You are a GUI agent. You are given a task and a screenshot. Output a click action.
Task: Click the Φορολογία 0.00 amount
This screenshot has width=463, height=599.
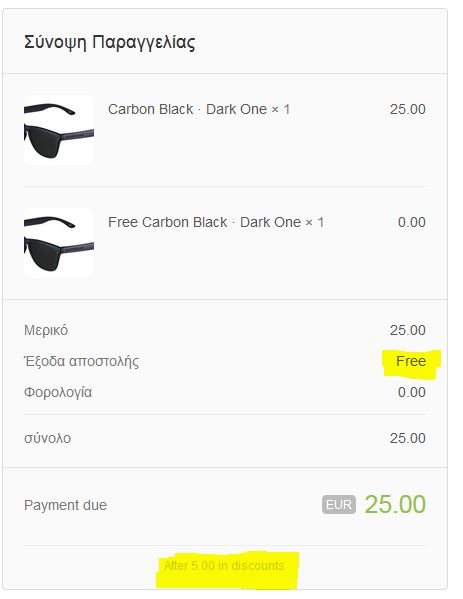click(x=412, y=392)
